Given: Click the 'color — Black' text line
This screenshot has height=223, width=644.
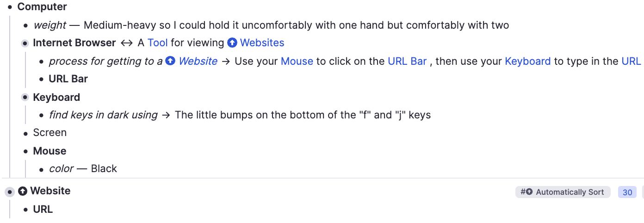Looking at the screenshot, I should click(83, 169).
